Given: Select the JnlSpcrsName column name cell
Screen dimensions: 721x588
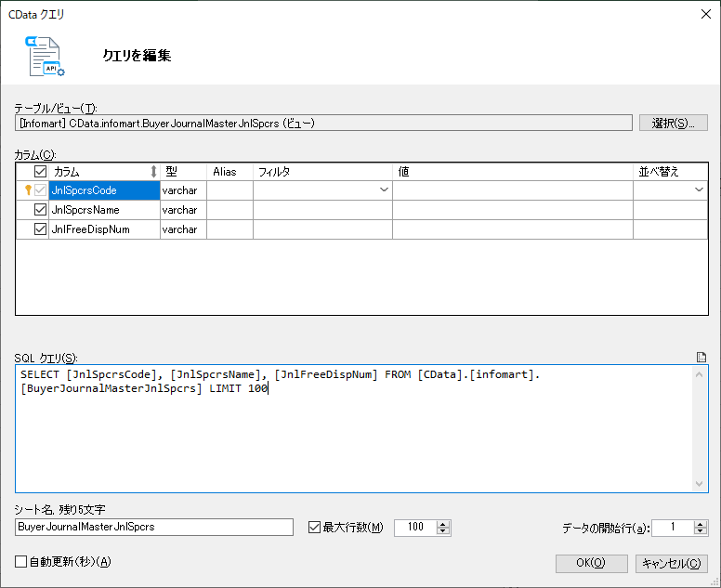Looking at the screenshot, I should tap(104, 210).
